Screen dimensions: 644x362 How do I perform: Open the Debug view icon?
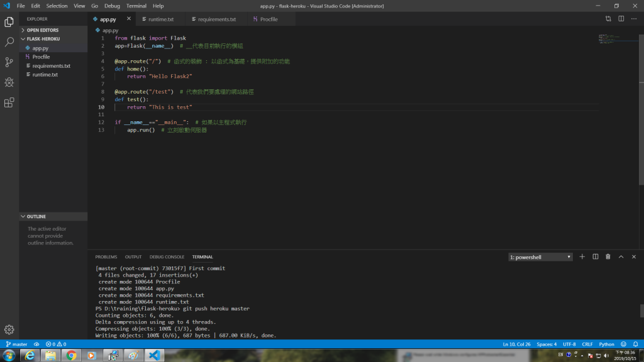9,82
